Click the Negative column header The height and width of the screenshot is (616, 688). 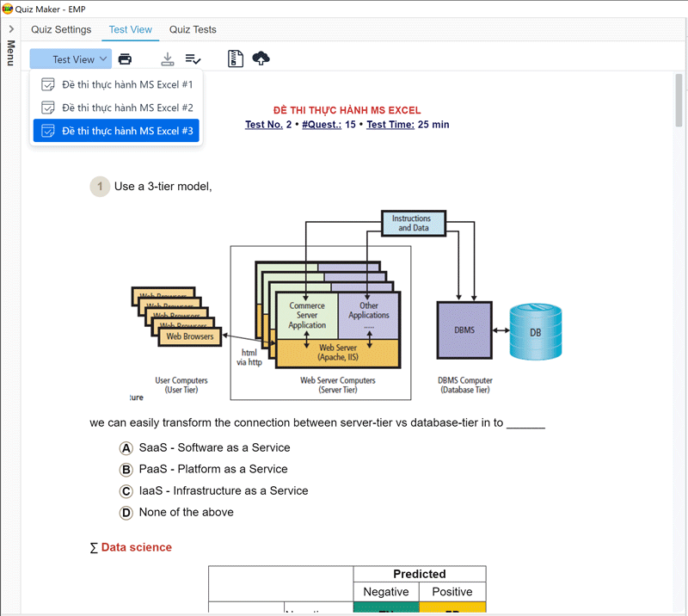tap(386, 592)
